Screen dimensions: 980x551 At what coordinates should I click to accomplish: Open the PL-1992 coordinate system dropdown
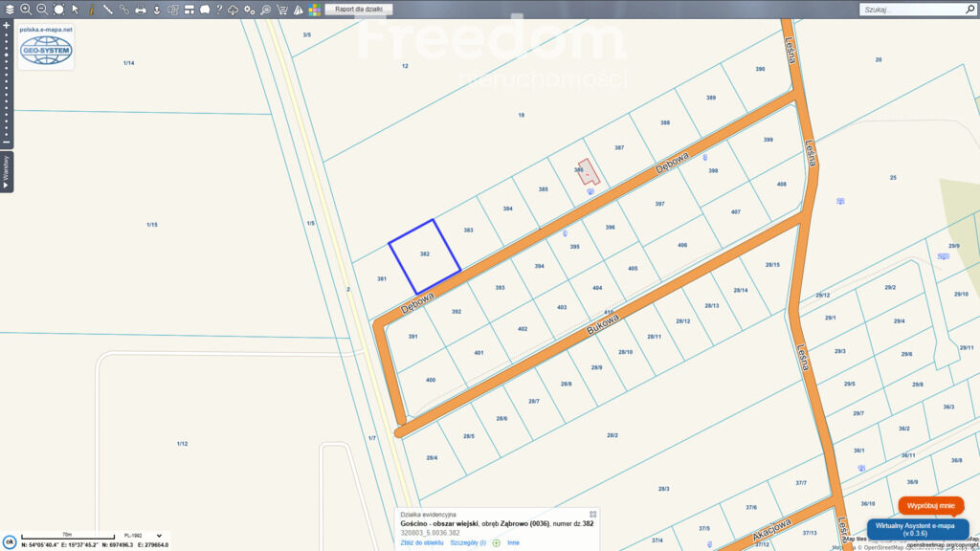pyautogui.click(x=143, y=536)
